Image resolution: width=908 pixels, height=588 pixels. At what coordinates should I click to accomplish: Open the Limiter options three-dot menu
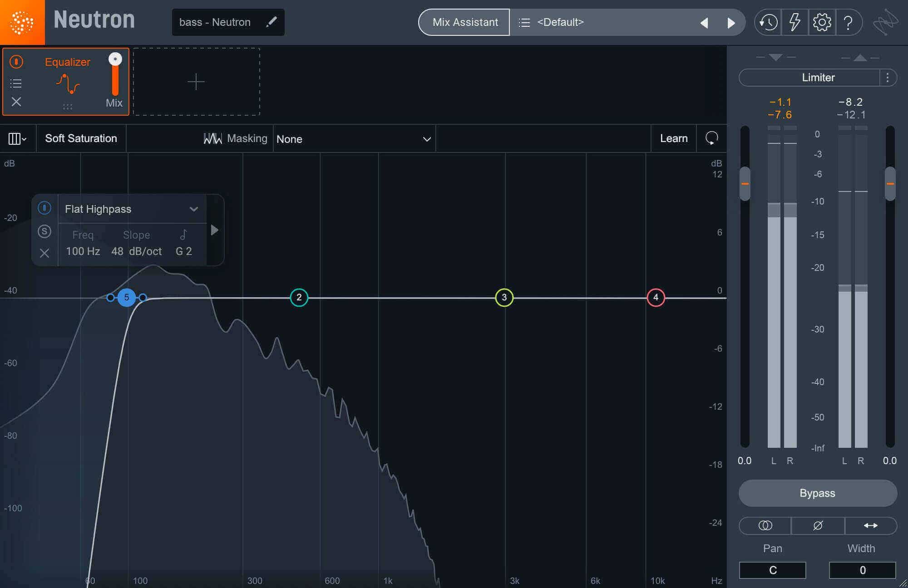888,78
